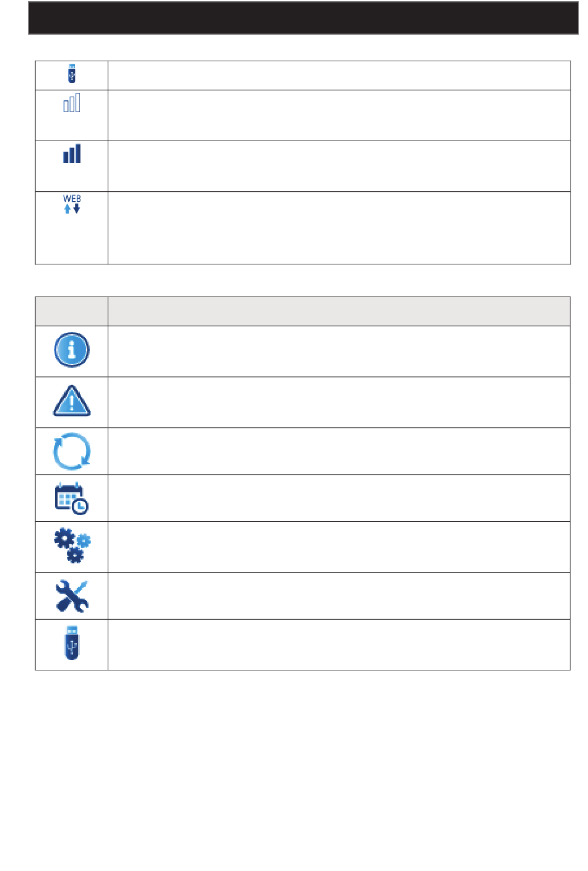Click the black title bar
588x871 pixels.
click(303, 17)
